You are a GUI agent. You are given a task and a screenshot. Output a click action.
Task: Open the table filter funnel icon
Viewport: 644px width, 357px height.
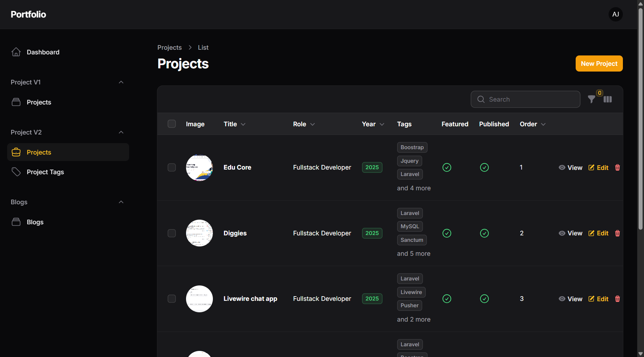[591, 99]
